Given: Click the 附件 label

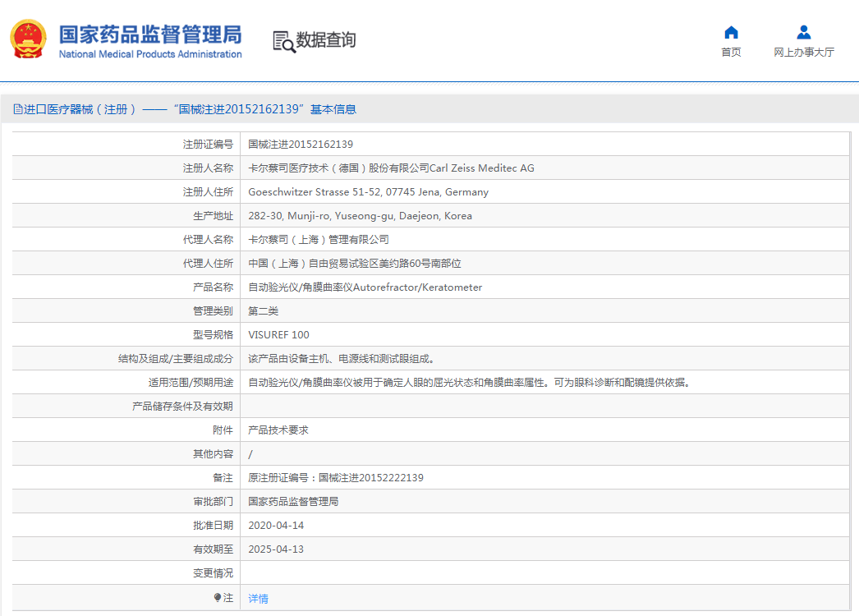Looking at the screenshot, I should pos(223,430).
